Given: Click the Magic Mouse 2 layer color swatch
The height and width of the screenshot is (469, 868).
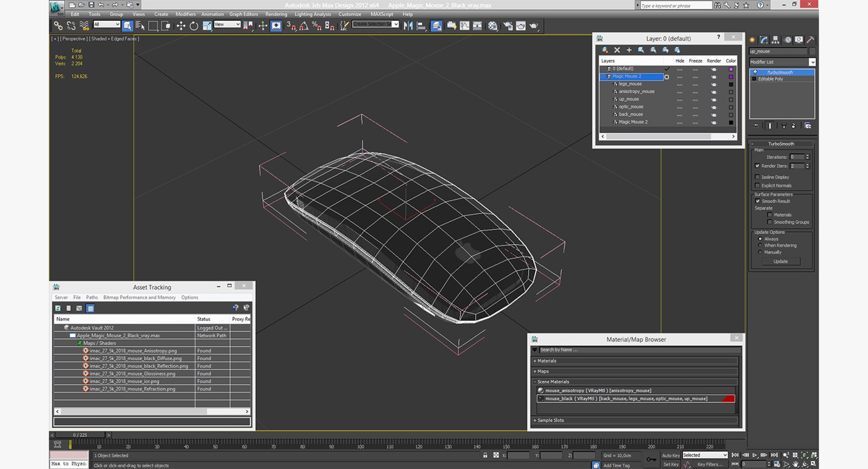Looking at the screenshot, I should [x=731, y=77].
